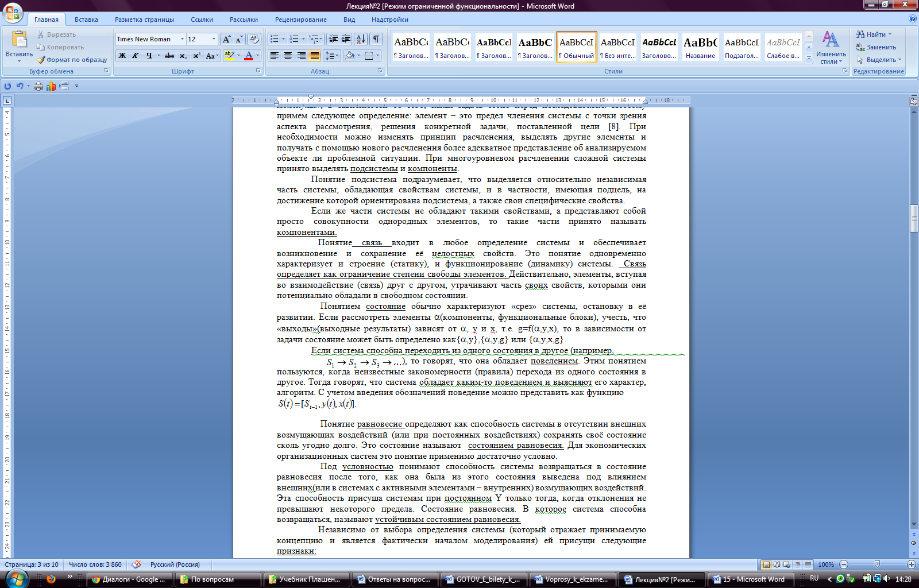Click the Clear Formatting eraser icon
Screen dimensions: 919x588
254,39
